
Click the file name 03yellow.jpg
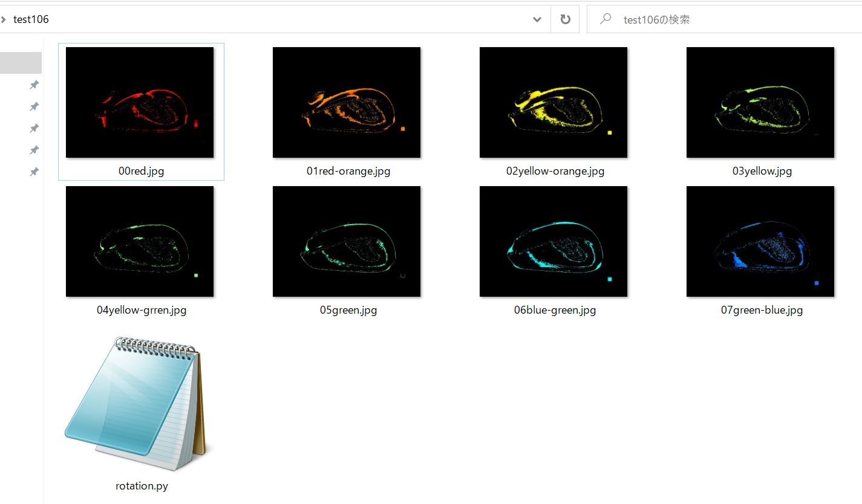click(762, 171)
